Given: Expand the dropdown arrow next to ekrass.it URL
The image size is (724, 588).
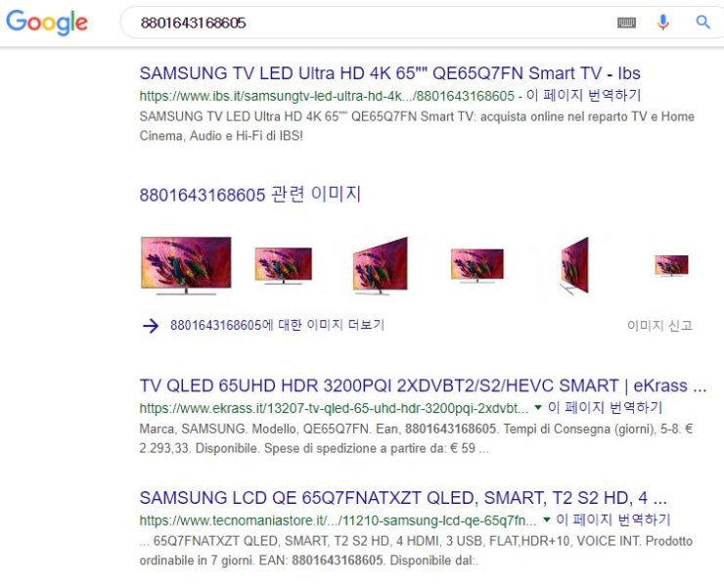Looking at the screenshot, I should 537,407.
